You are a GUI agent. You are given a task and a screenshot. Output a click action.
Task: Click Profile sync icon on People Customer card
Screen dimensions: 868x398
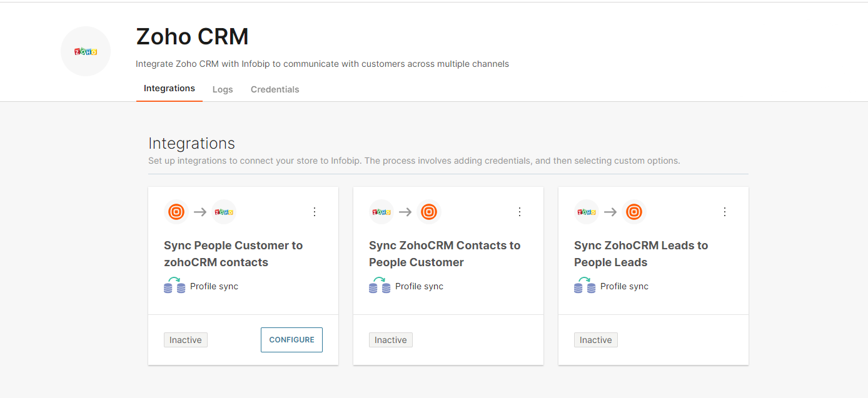174,286
